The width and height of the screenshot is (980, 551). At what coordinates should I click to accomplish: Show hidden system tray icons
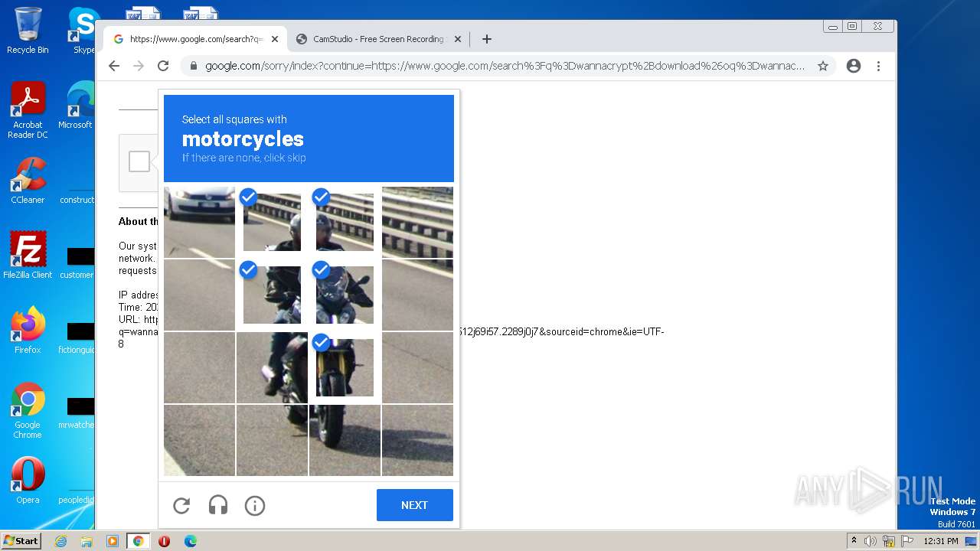click(854, 541)
